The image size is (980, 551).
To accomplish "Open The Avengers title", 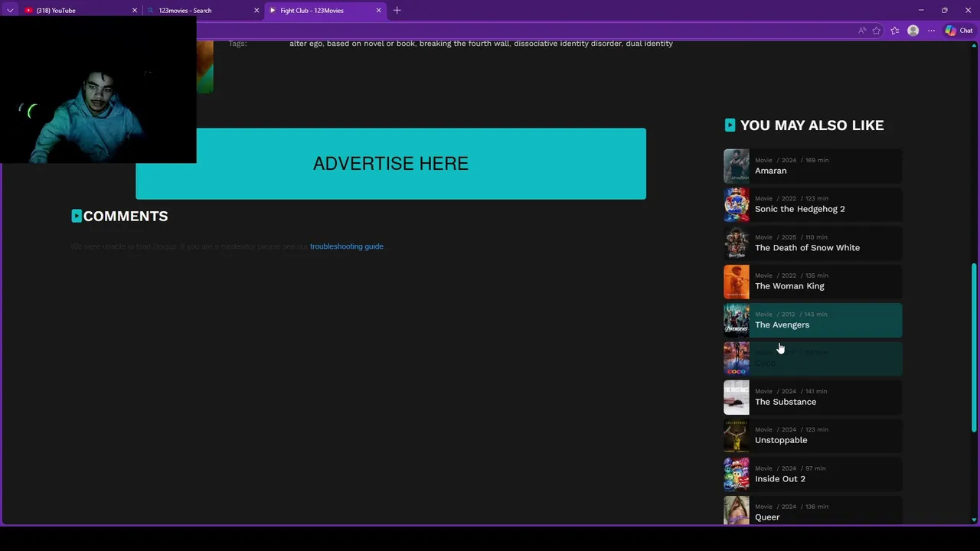I will [x=782, y=324].
